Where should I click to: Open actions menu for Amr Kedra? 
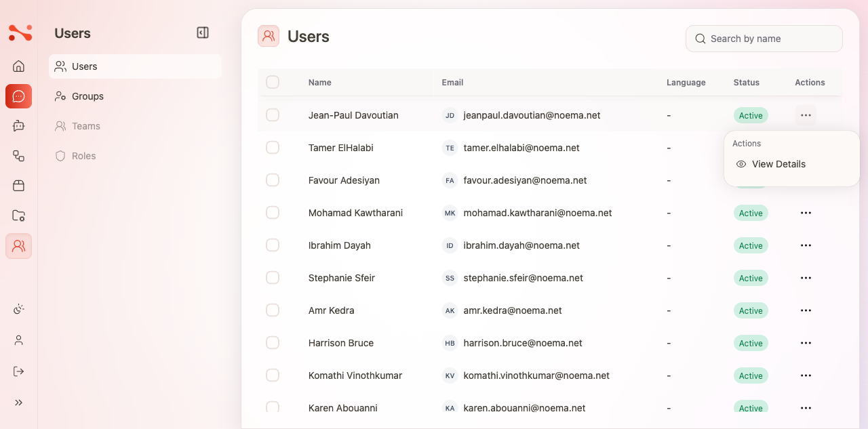point(806,310)
